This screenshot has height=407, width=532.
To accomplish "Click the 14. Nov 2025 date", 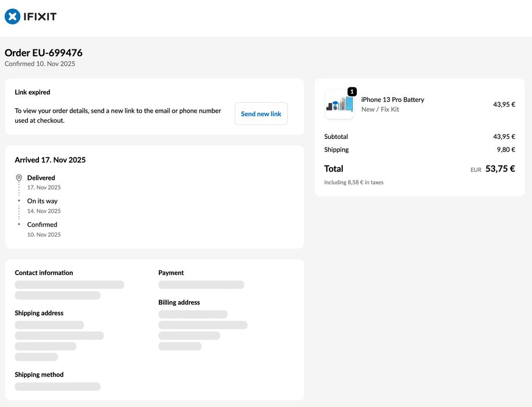I will (44, 211).
